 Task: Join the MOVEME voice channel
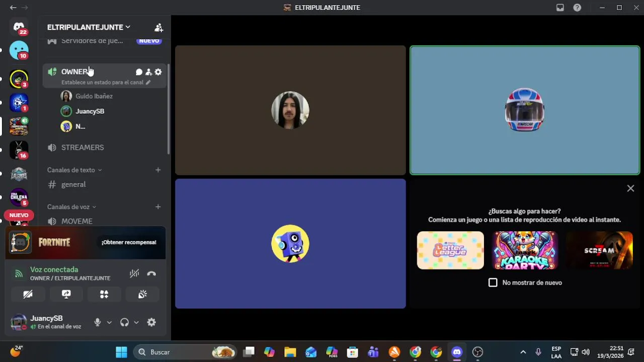[x=104, y=221]
